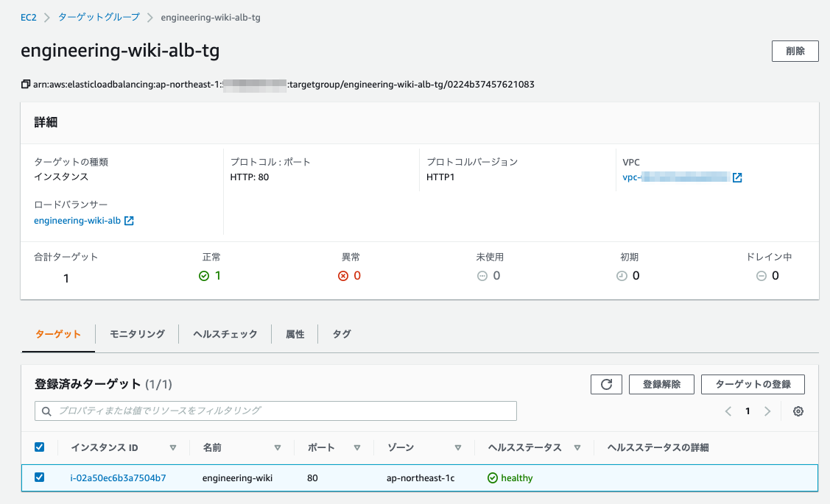Open the タグ tab
The height and width of the screenshot is (504, 830).
click(342, 334)
